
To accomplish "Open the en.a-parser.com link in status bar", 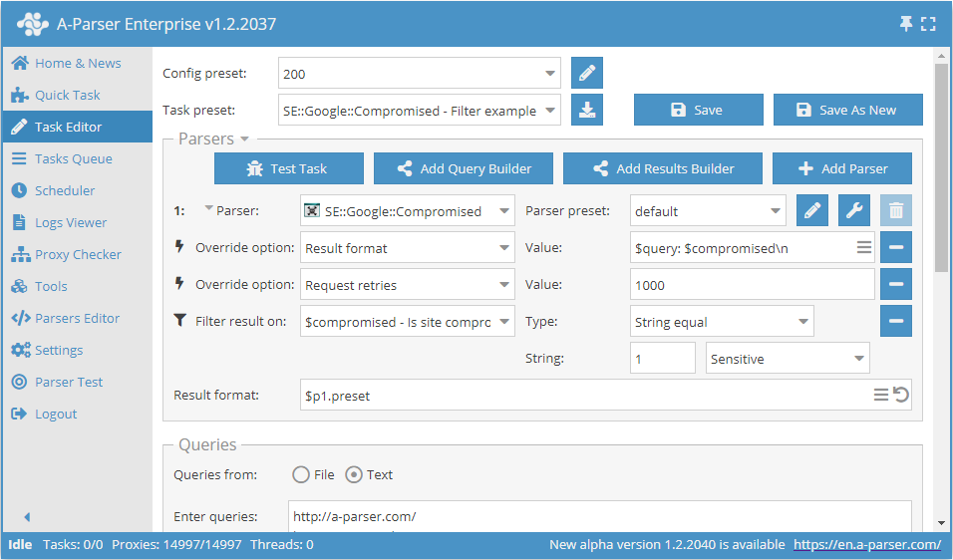I will [866, 544].
